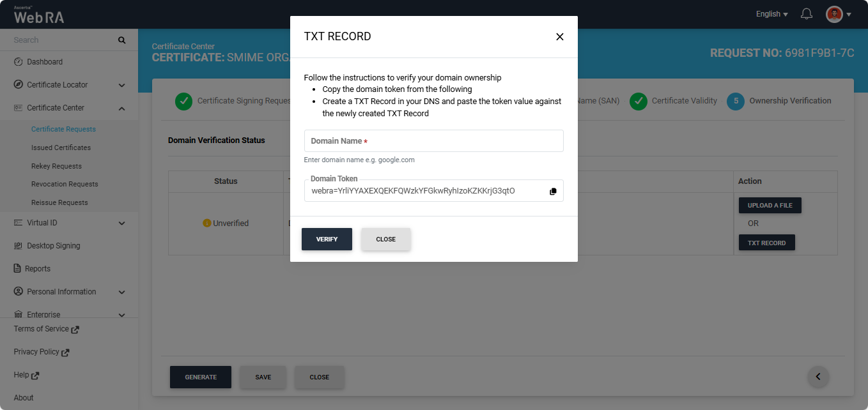
Task: Click the Dashboard clock icon
Action: click(18, 62)
